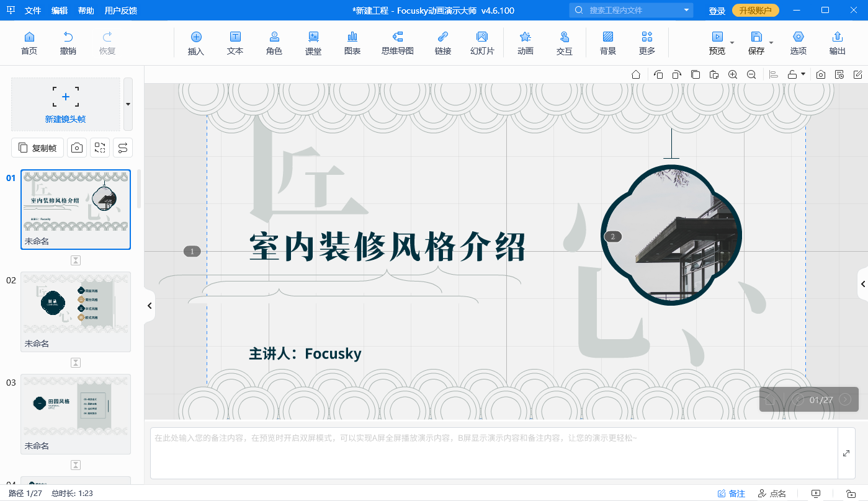Viewport: 868px width, 501px height.
Task: Open the 文件 menu
Action: 33,11
